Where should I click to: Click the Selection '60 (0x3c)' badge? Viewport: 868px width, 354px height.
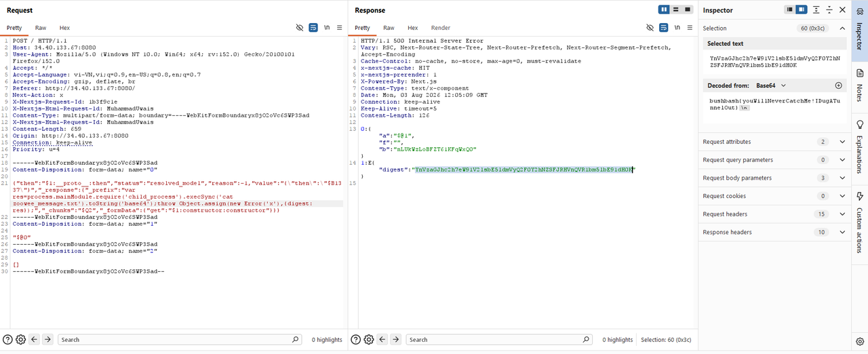pyautogui.click(x=814, y=28)
